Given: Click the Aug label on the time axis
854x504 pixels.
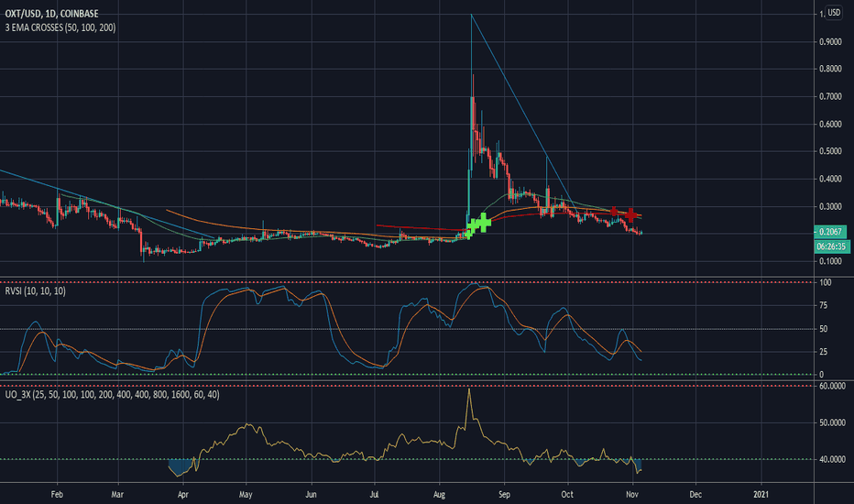Looking at the screenshot, I should (x=439, y=495).
